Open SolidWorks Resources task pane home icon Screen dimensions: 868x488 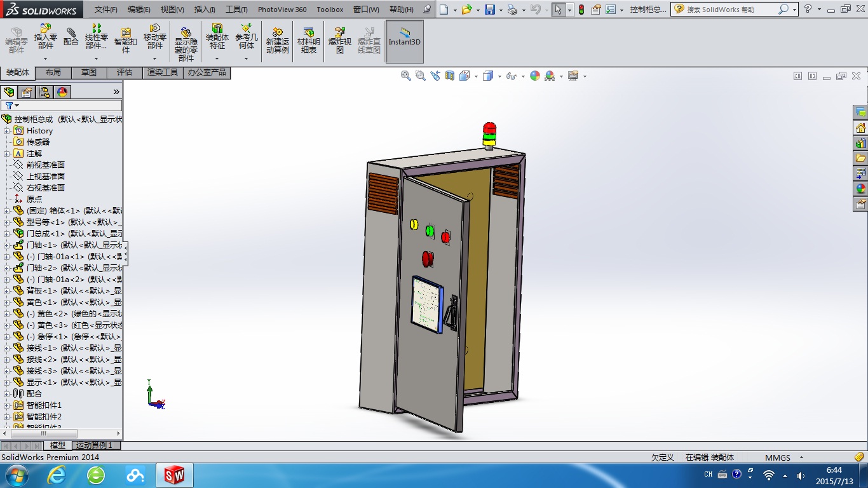860,128
